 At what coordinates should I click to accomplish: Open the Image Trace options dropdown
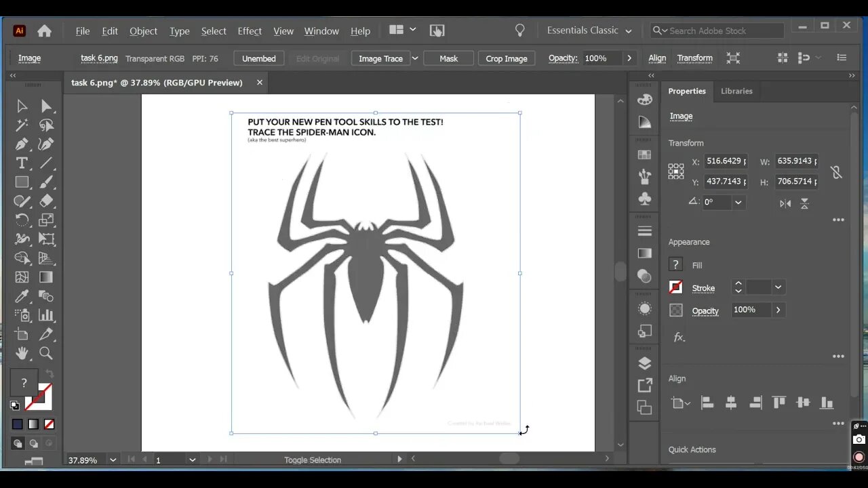click(415, 58)
